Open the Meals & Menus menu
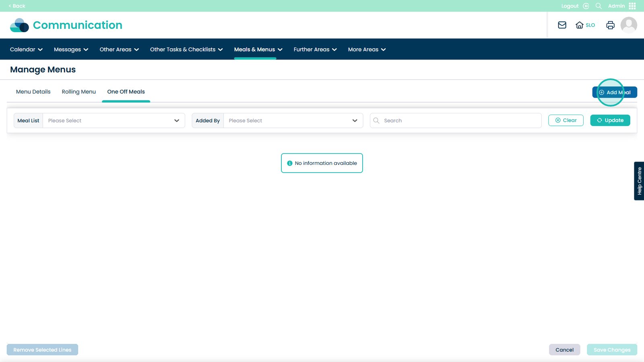644x362 pixels. tap(258, 49)
